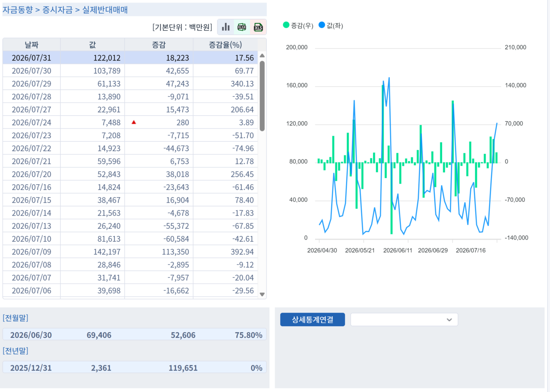Viewport: 550px width, 392px height.
Task: Click 2026/07/15 date cell
Action: pyautogui.click(x=31, y=200)
